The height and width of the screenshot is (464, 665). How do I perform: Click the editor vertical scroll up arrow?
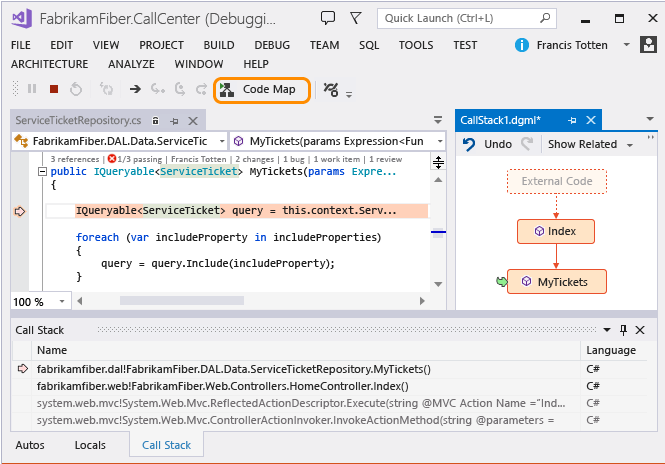pos(438,180)
